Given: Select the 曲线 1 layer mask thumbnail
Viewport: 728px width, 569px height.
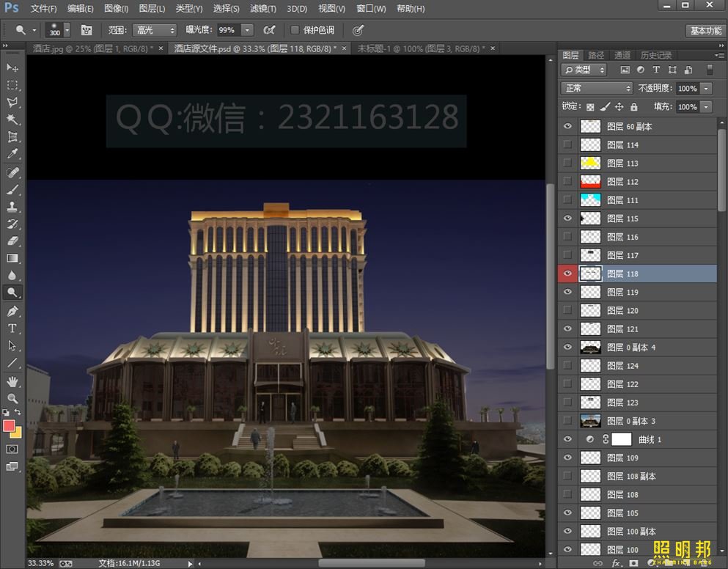Looking at the screenshot, I should (x=622, y=439).
